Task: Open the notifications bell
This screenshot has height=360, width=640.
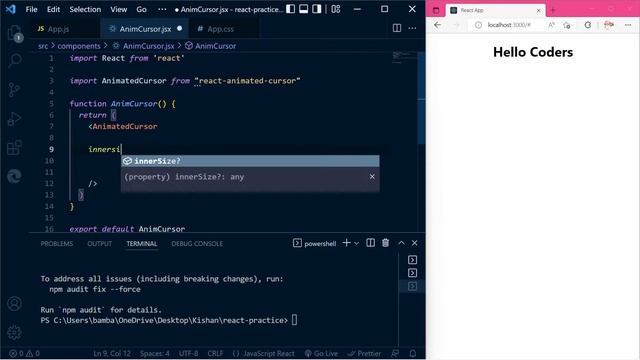Action: (413, 353)
